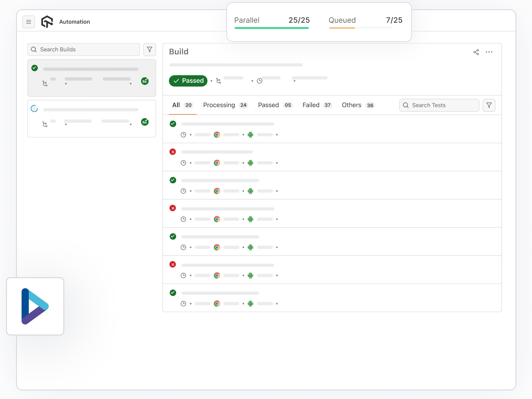
Task: Click the green check status on the first test row
Action: [173, 124]
